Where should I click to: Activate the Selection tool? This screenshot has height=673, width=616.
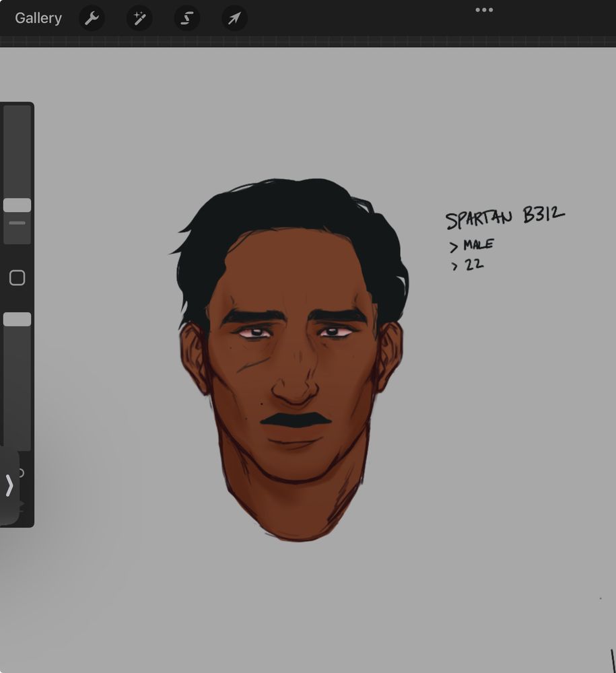pyautogui.click(x=186, y=18)
